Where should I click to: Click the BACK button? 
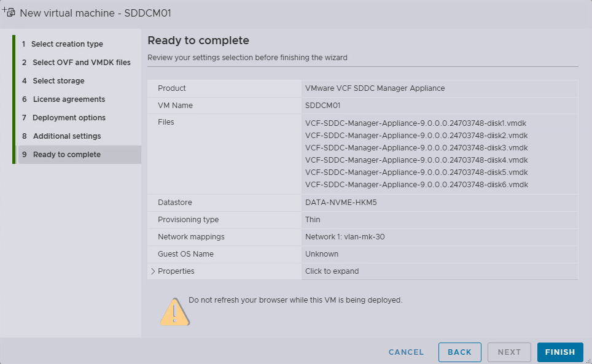click(x=459, y=352)
